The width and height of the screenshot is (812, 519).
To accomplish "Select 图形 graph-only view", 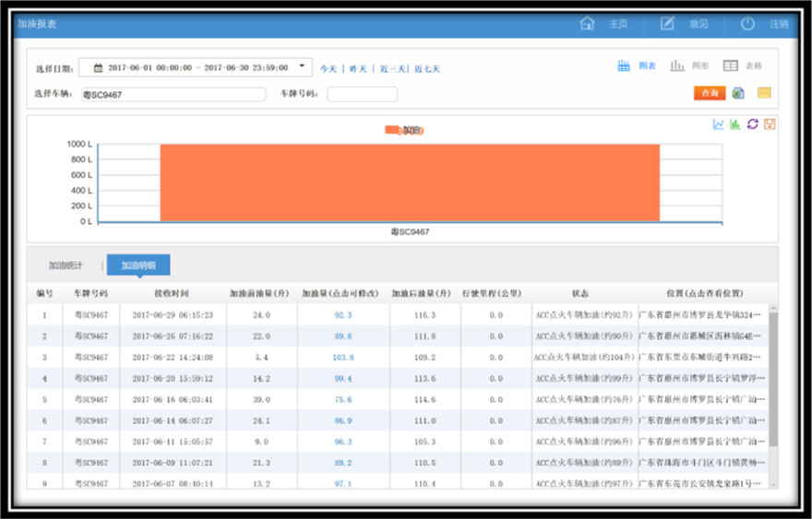I will tap(689, 66).
